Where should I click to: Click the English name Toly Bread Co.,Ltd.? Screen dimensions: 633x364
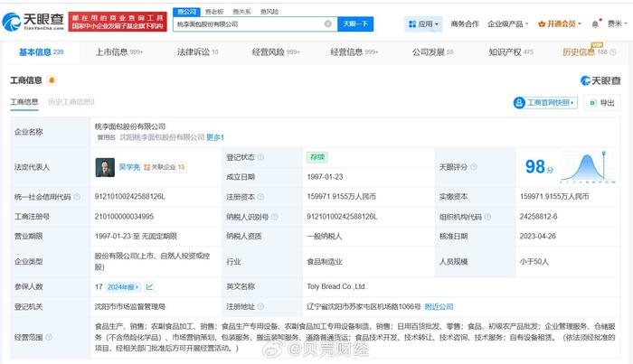point(336,286)
